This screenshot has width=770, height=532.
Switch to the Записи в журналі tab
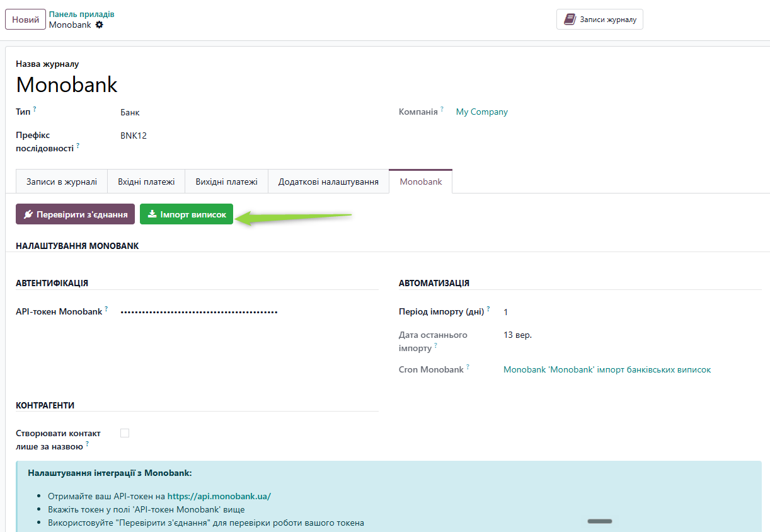(x=62, y=182)
